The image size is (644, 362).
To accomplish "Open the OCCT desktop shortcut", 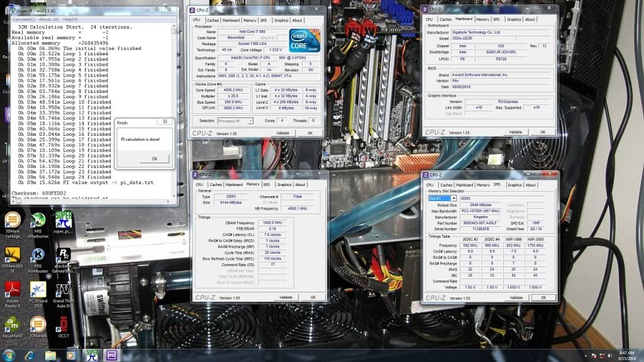I will (64, 327).
